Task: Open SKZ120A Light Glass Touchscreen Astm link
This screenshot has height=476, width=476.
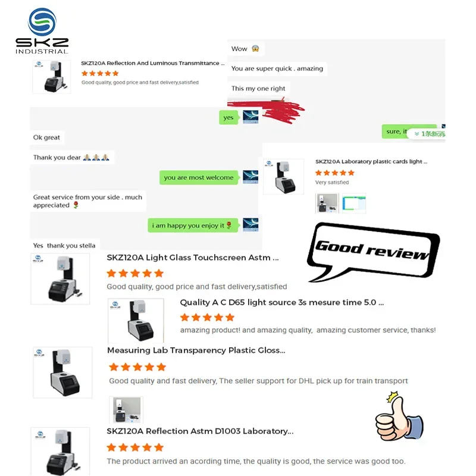Action: pos(192,258)
